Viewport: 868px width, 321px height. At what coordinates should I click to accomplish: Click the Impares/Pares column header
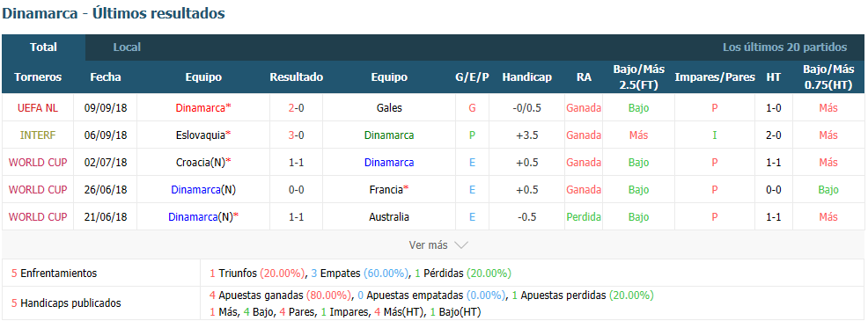coord(715,77)
